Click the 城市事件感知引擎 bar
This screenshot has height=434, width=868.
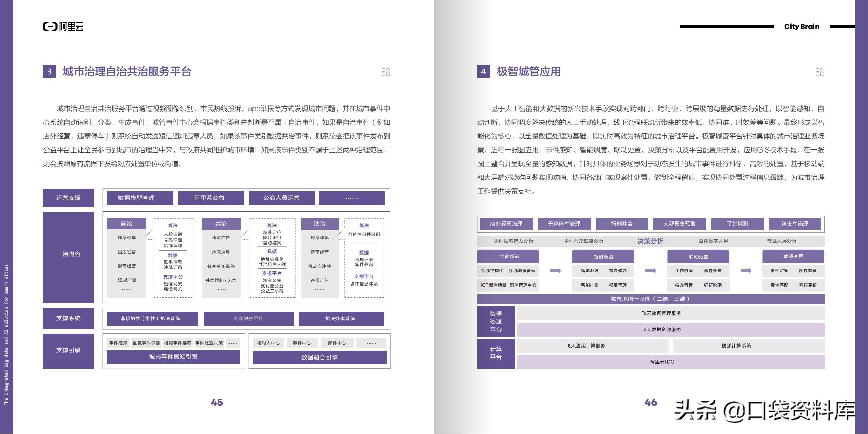click(x=173, y=357)
